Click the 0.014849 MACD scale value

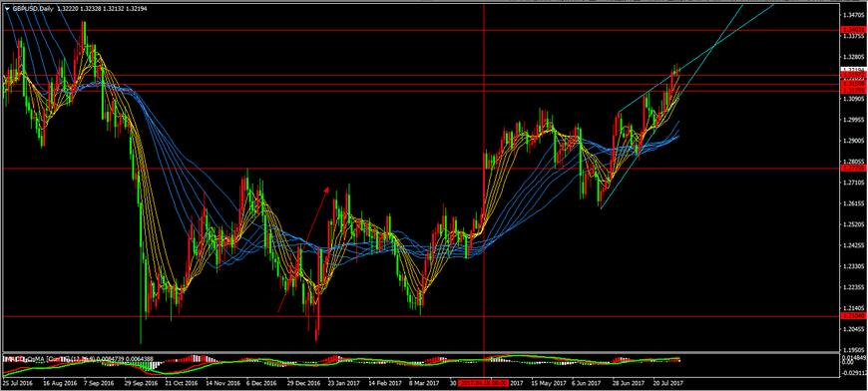[x=855, y=359]
